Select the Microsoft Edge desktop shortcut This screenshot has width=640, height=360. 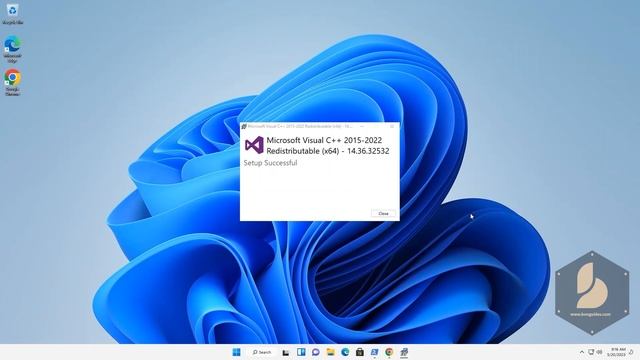coord(12,49)
